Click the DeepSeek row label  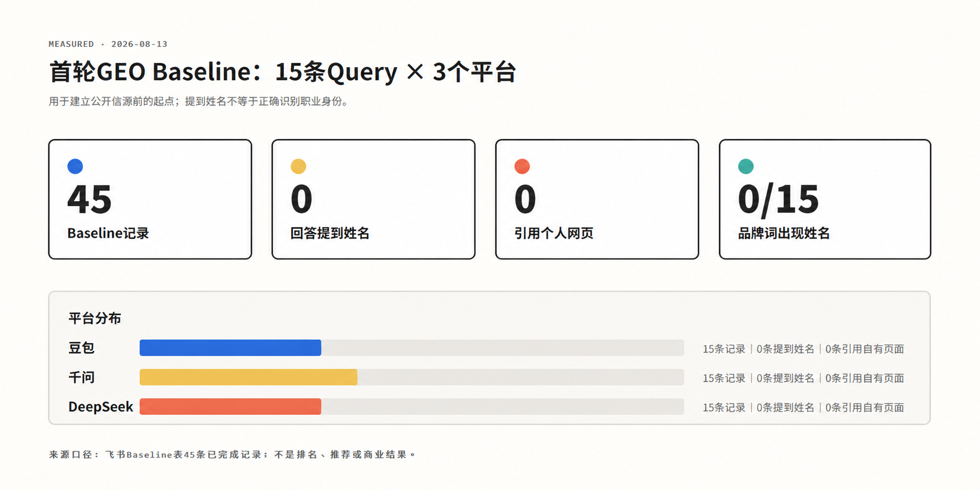101,407
